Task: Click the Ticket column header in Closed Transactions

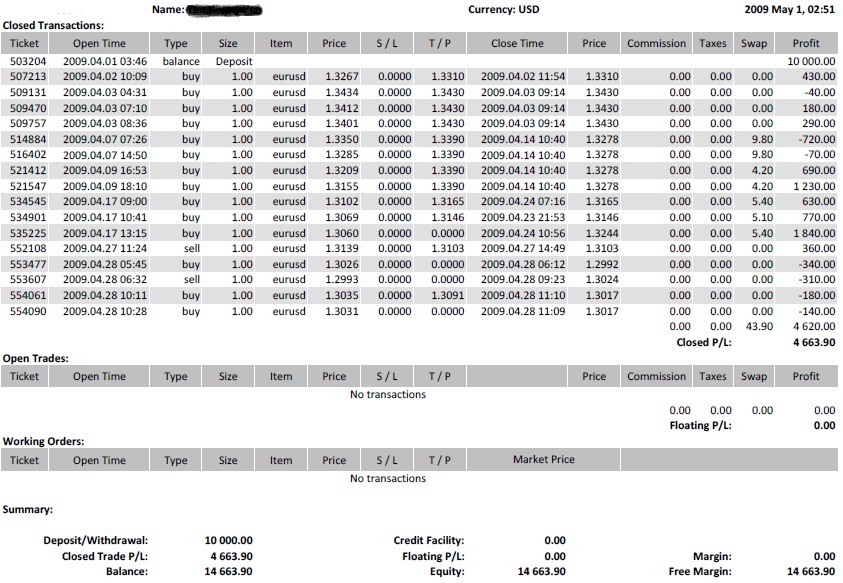Action: click(24, 44)
